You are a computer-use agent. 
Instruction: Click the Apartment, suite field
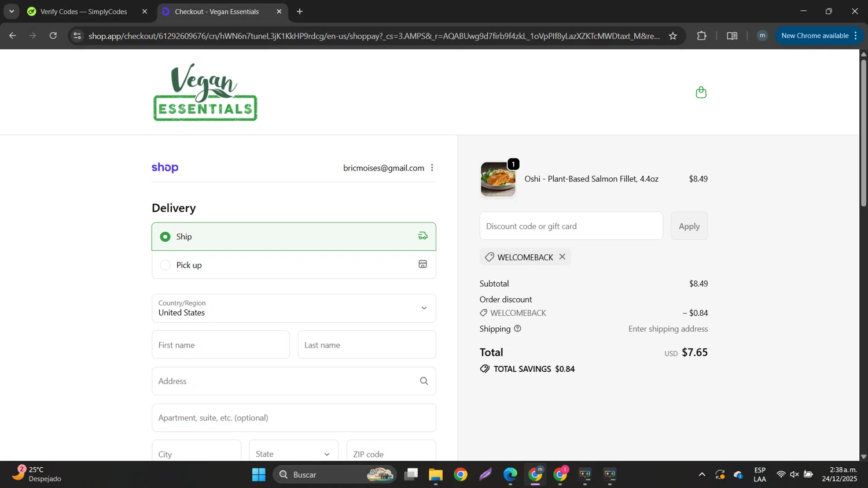[x=294, y=417]
